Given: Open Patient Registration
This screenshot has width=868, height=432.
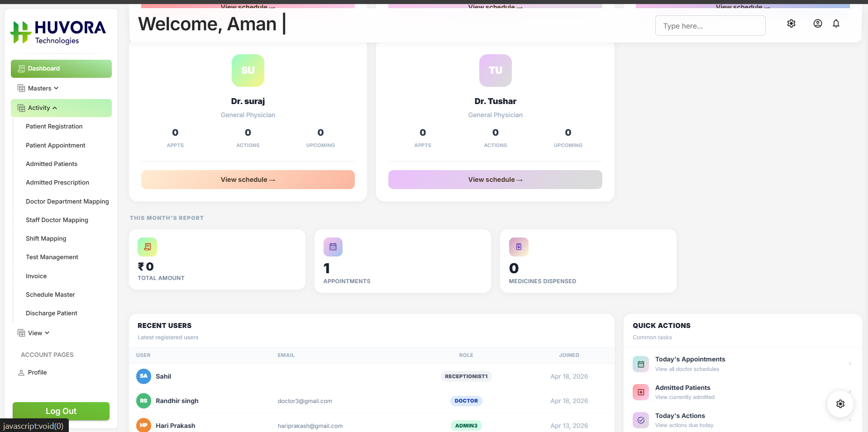Looking at the screenshot, I should [x=54, y=126].
